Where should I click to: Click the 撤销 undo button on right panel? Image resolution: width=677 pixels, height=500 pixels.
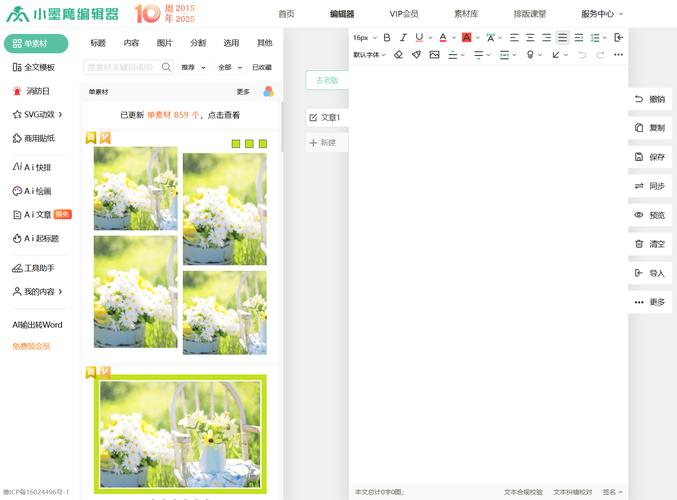pos(650,99)
